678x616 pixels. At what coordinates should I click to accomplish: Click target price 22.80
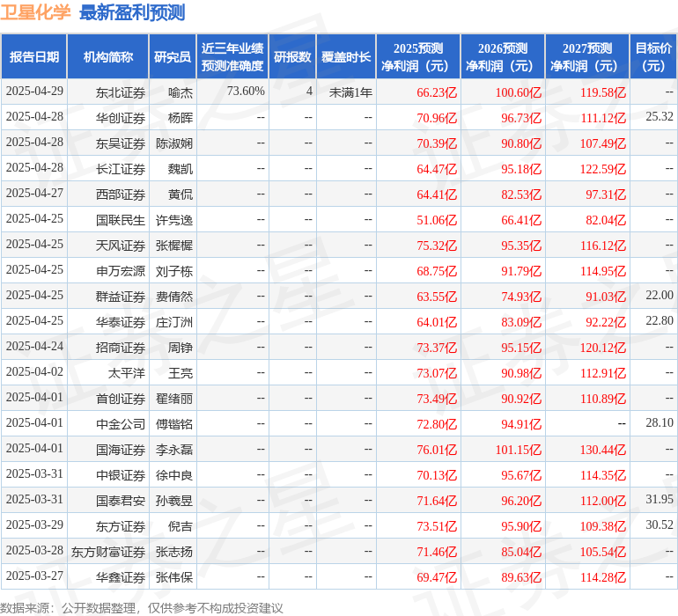pos(660,320)
